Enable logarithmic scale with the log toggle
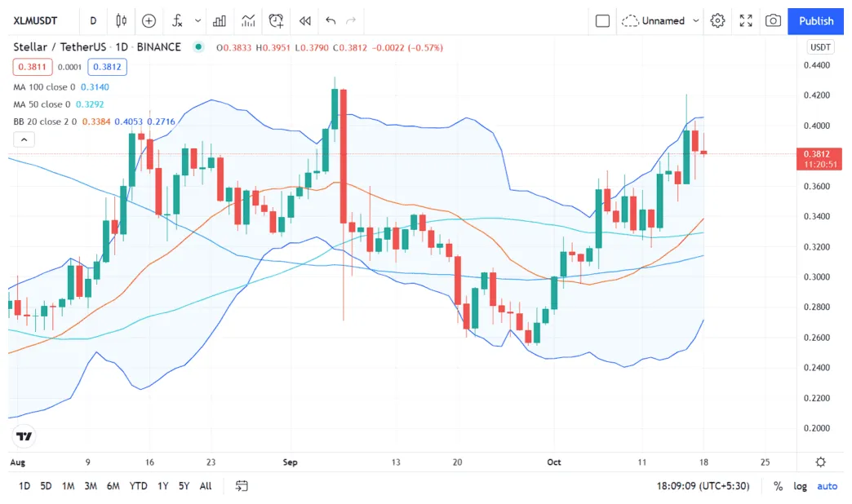This screenshot has height=504, width=852. [801, 486]
